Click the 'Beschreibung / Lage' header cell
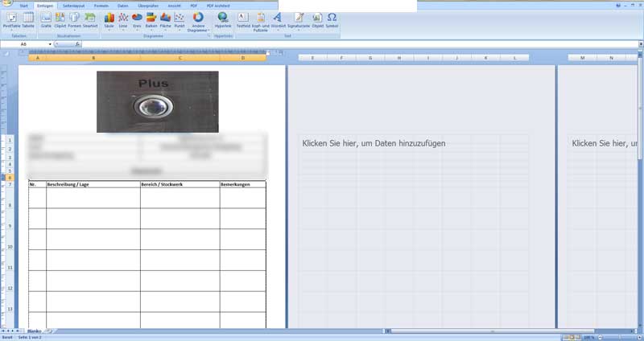Viewport: 644px width, 341px height. pyautogui.click(x=93, y=184)
